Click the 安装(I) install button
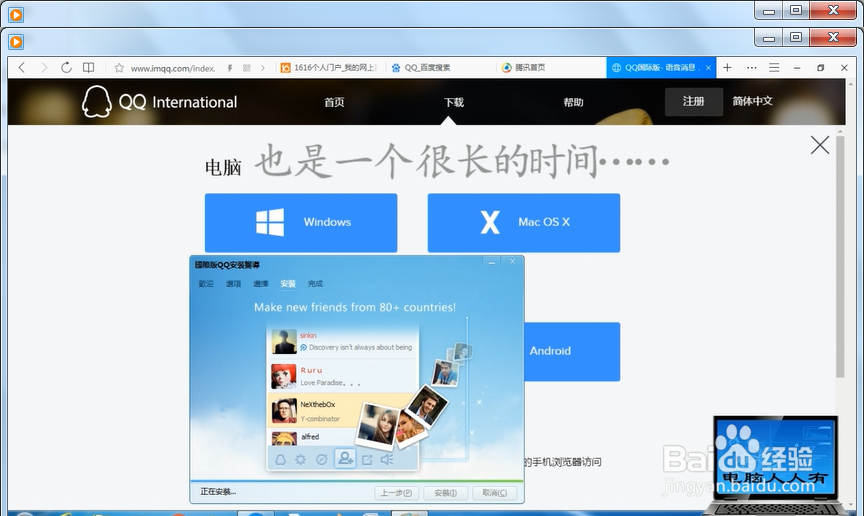The width and height of the screenshot is (864, 516). click(445, 492)
